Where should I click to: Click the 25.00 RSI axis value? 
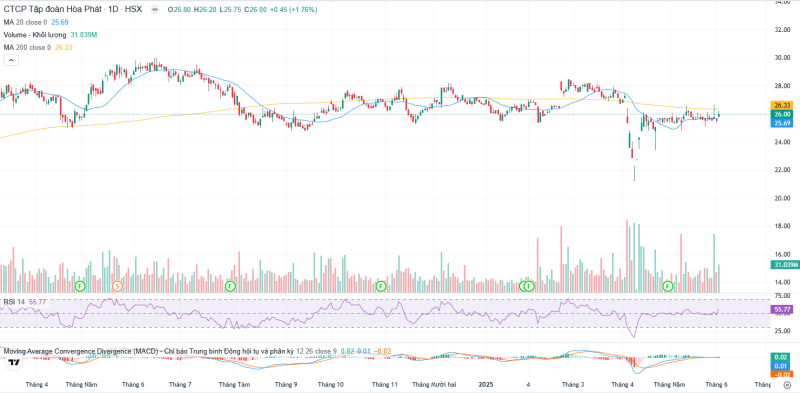782,331
